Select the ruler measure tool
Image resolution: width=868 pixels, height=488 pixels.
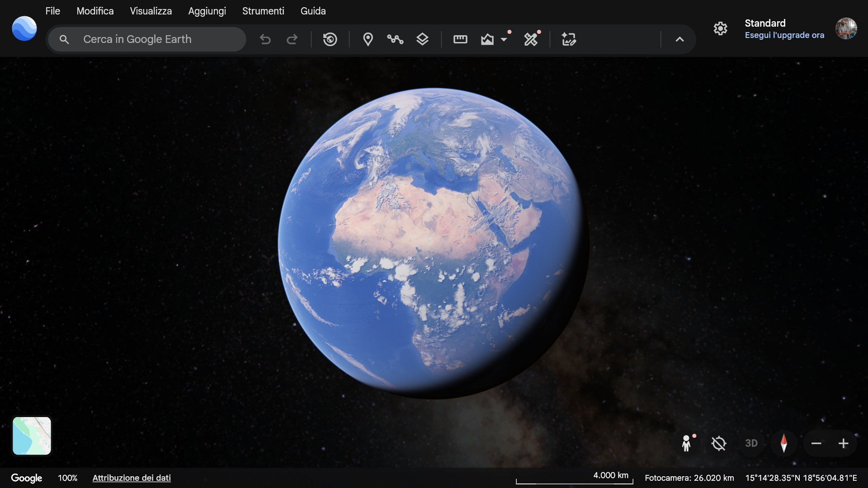point(460,39)
